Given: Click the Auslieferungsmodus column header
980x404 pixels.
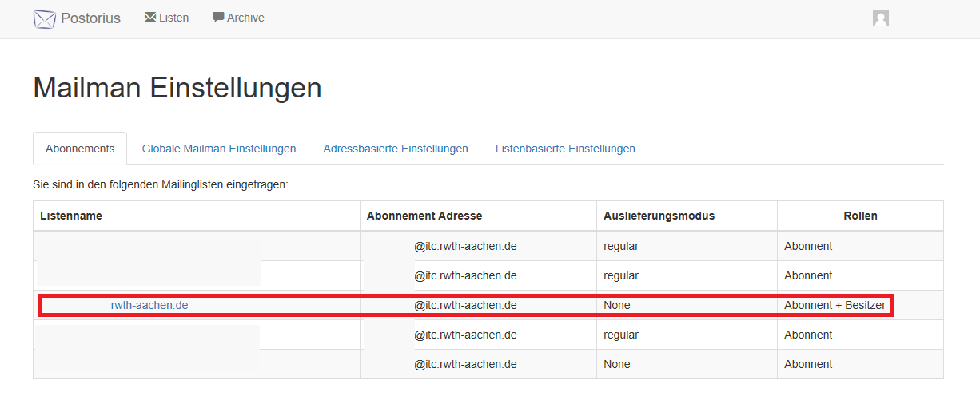Looking at the screenshot, I should click(x=659, y=216).
